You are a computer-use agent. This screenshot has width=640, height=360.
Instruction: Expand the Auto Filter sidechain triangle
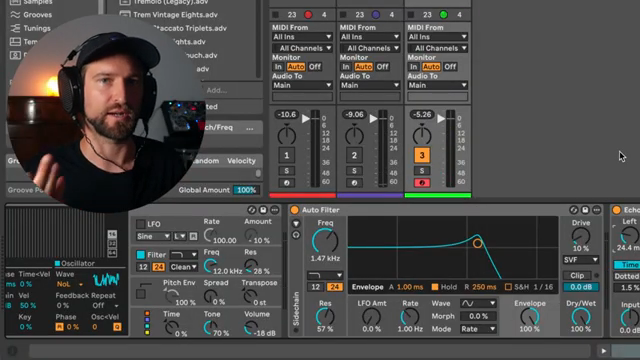296,224
